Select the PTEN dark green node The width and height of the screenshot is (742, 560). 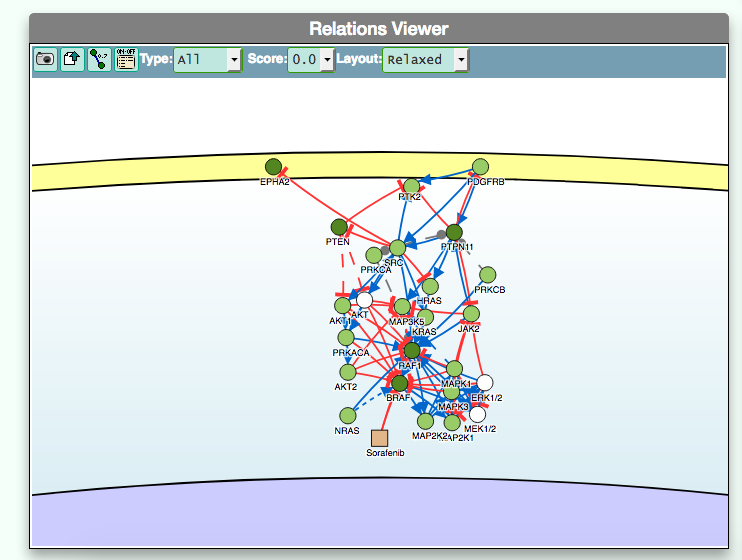(x=338, y=227)
